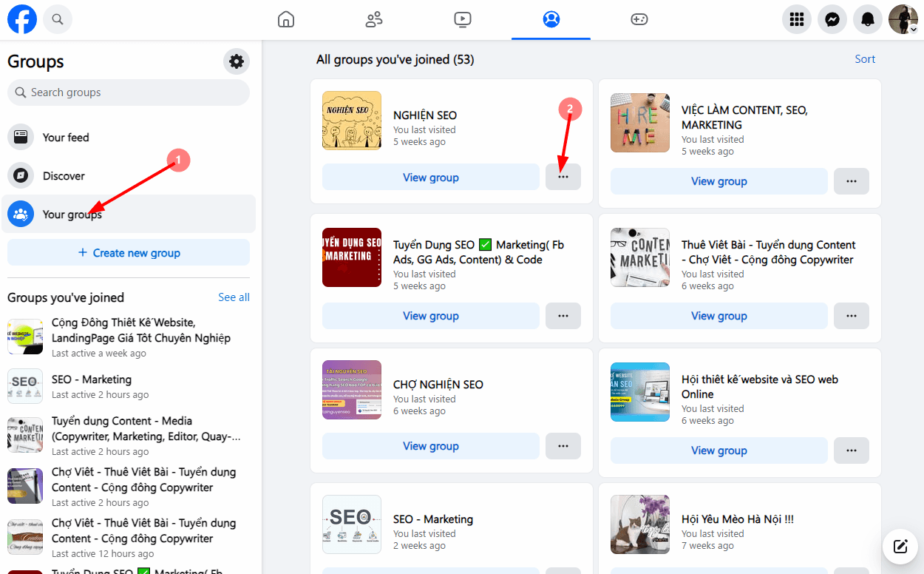924x574 pixels.
Task: Open Tuyển dụng Content - Media sidebar group
Action: pos(129,436)
